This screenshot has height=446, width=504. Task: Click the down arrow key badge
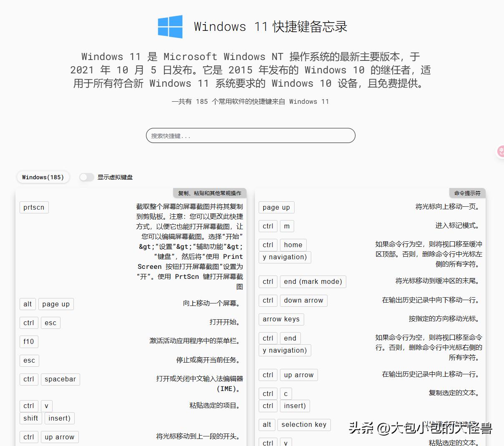(x=303, y=300)
